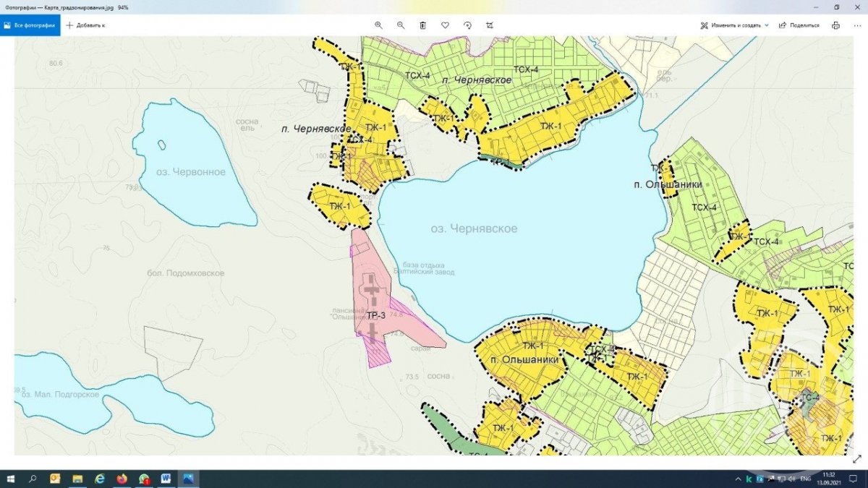
Task: Click the ТР-3 pink zone label
Action: [x=375, y=315]
